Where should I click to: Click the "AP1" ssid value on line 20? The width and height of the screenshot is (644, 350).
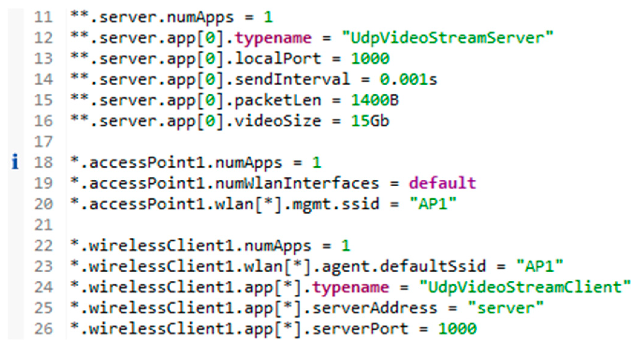(x=433, y=204)
